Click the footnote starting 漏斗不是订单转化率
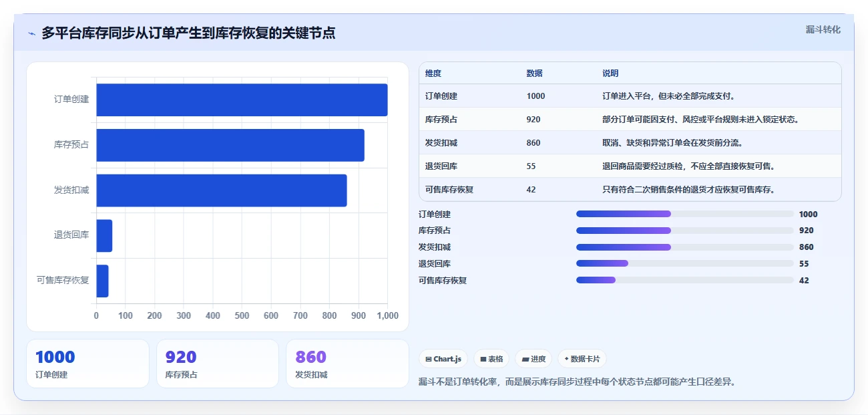This screenshot has height=415, width=868. (577, 382)
